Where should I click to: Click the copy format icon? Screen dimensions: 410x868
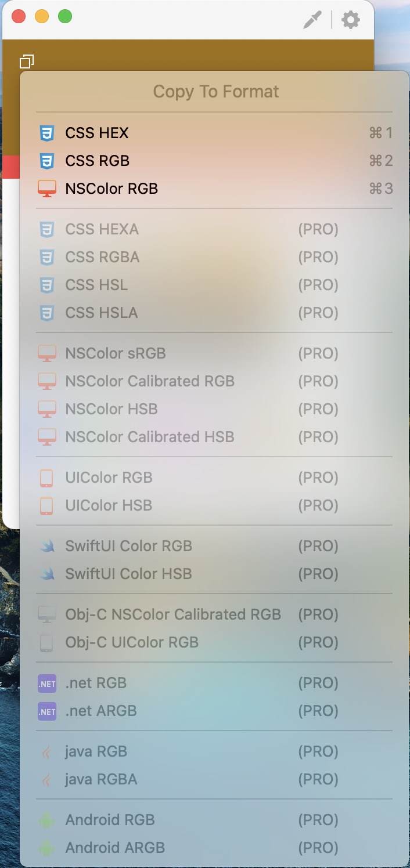pyautogui.click(x=27, y=61)
